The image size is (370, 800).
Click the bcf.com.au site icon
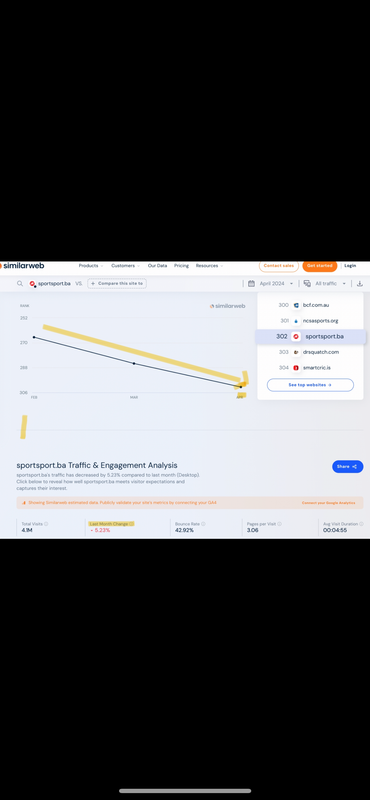[296, 305]
